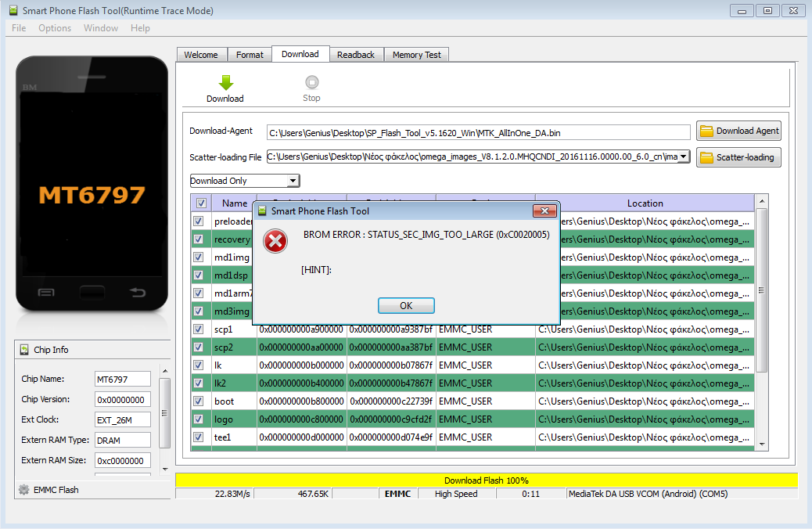Image resolution: width=812 pixels, height=529 pixels.
Task: Click the Download Agent folder button
Action: [x=738, y=131]
